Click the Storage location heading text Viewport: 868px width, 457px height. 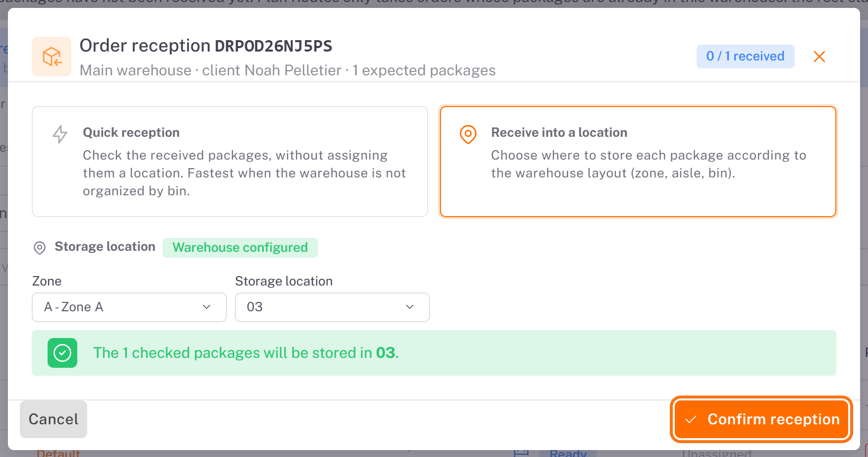[x=105, y=246]
